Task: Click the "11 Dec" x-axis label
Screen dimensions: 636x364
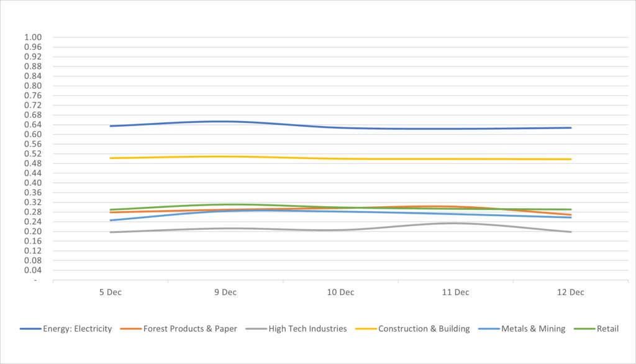Action: (455, 292)
